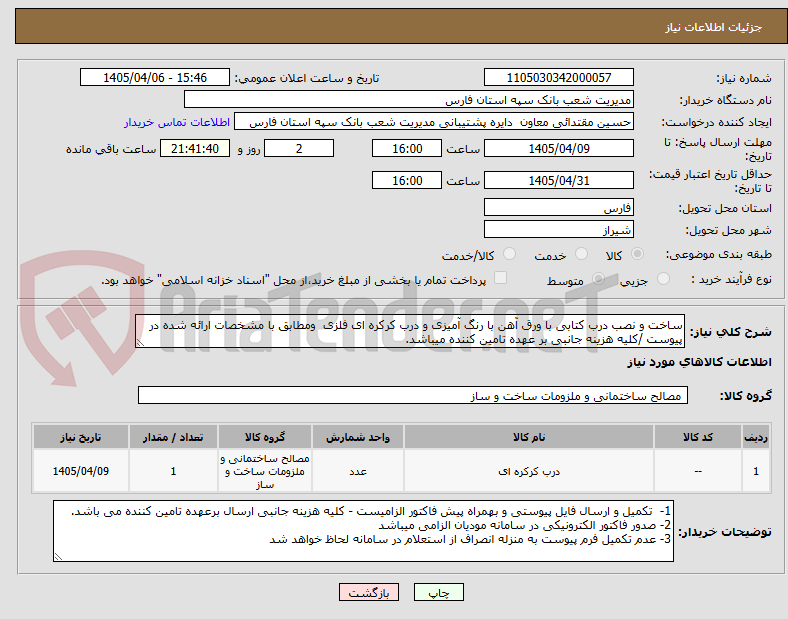
Task: Select the کالا radio button
Action: pos(637,254)
